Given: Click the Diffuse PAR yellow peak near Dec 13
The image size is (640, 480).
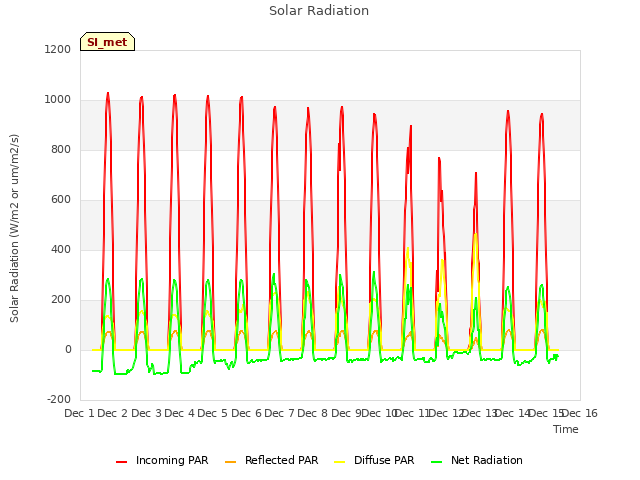Looking at the screenshot, I should (x=476, y=234).
